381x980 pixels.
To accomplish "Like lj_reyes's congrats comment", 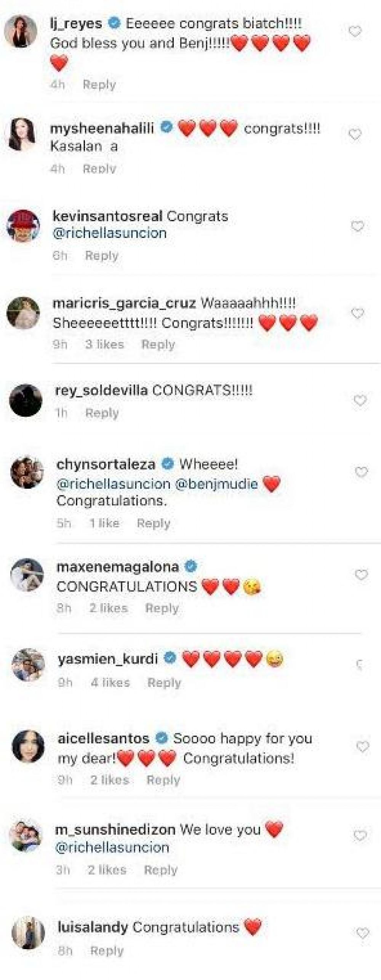I will (355, 32).
